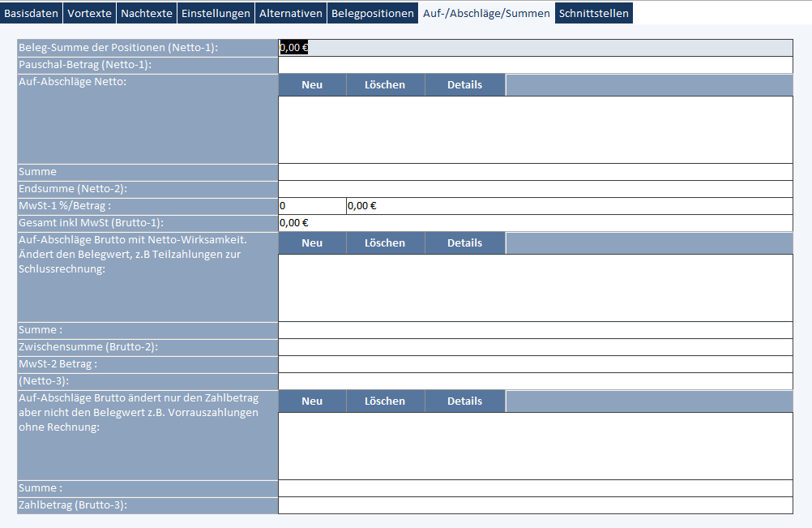Click Neu in the Auf-Abschläge Netto section
Image resolution: width=812 pixels, height=528 pixels.
312,85
